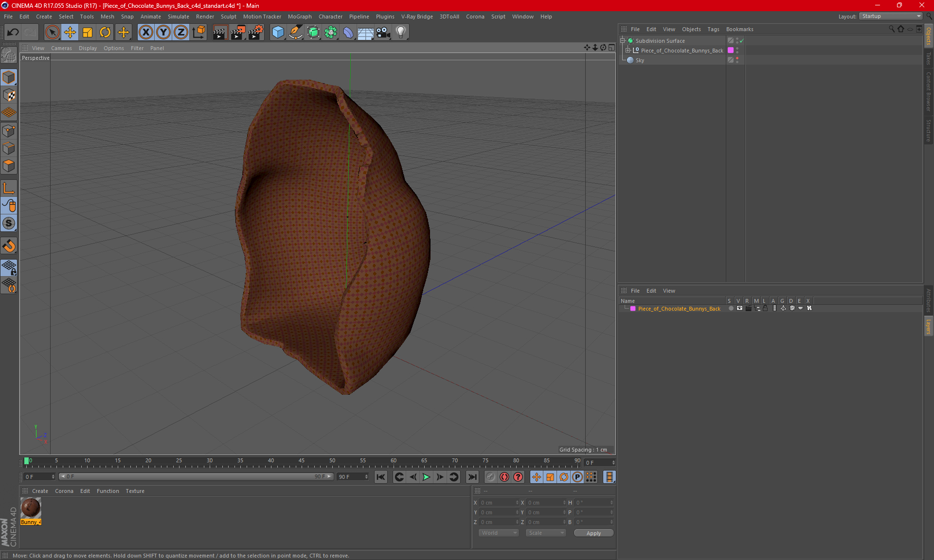The height and width of the screenshot is (560, 934).
Task: Click pink layer swatch of Piece_of_Chocolate object
Action: [731, 51]
